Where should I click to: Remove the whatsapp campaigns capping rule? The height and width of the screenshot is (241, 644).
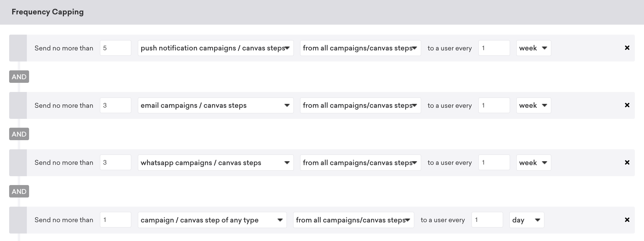coord(627,163)
